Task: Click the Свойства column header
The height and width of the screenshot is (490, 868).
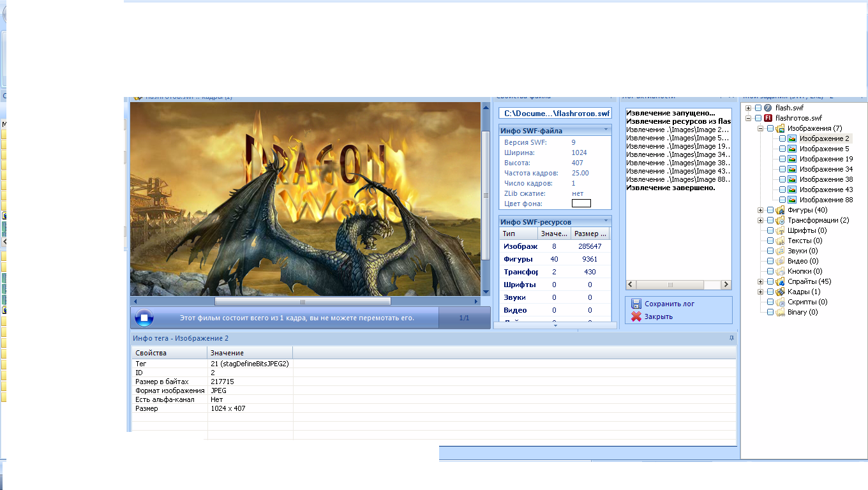Action: 170,353
